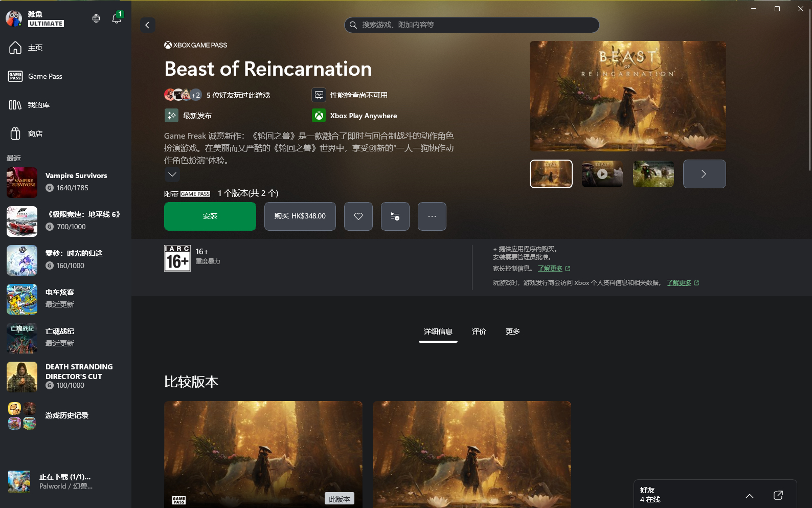This screenshot has width=812, height=508.
Task: Open 亡魂战纪 recent entry
Action: coord(65,338)
